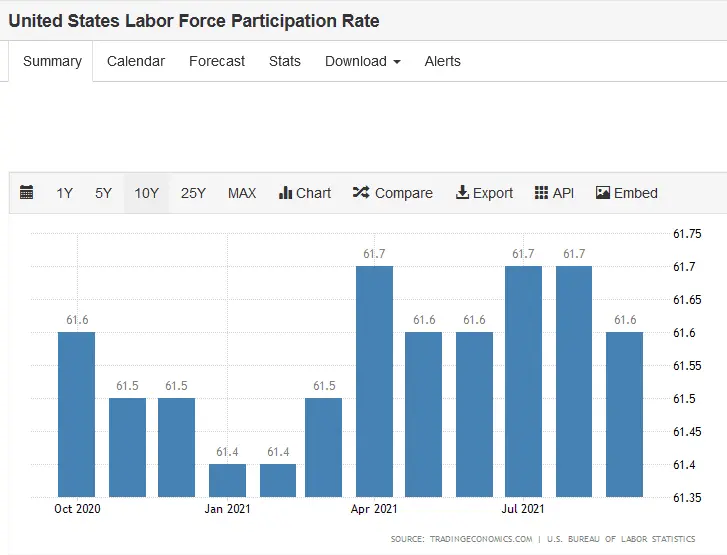
Task: Click the Chart bar icon
Action: 285,193
